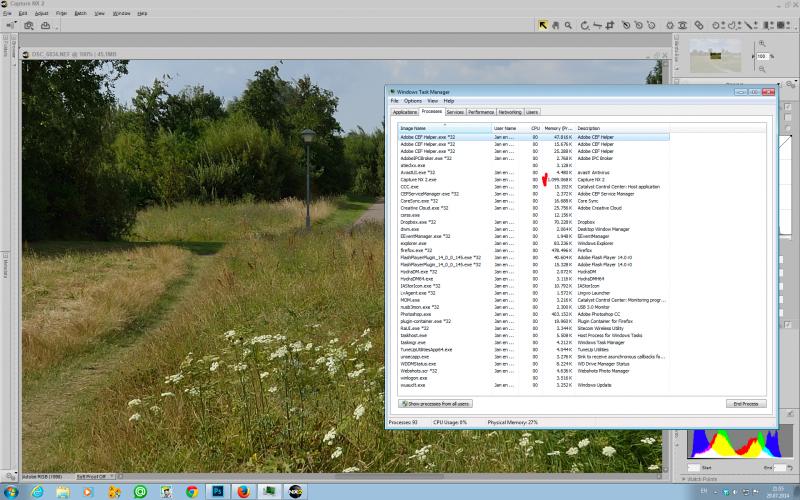
Task: Switch to the Users tab
Action: (532, 112)
